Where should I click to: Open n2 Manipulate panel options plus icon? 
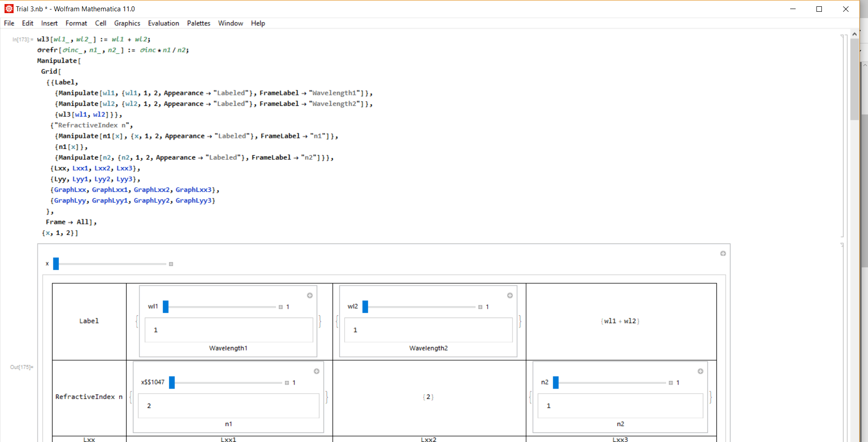[x=700, y=371]
